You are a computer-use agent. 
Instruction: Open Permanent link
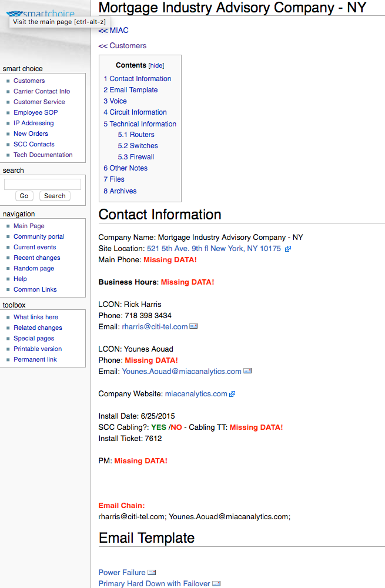[35, 359]
